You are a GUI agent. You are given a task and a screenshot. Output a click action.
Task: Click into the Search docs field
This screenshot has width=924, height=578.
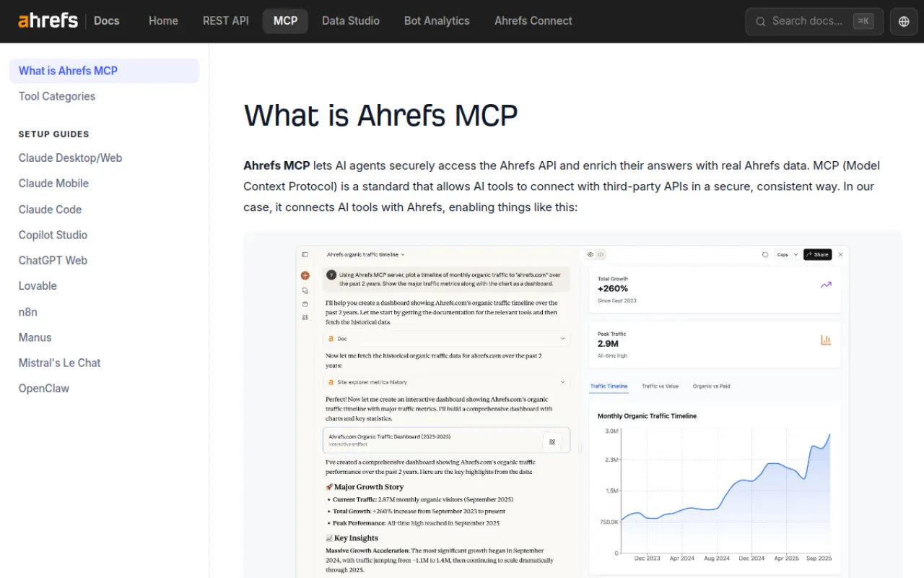click(x=814, y=22)
